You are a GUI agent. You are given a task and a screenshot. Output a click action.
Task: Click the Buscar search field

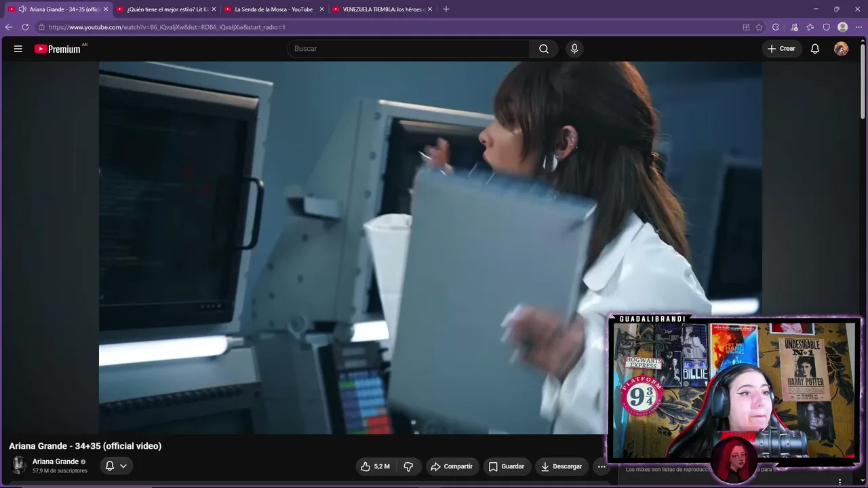(x=408, y=49)
